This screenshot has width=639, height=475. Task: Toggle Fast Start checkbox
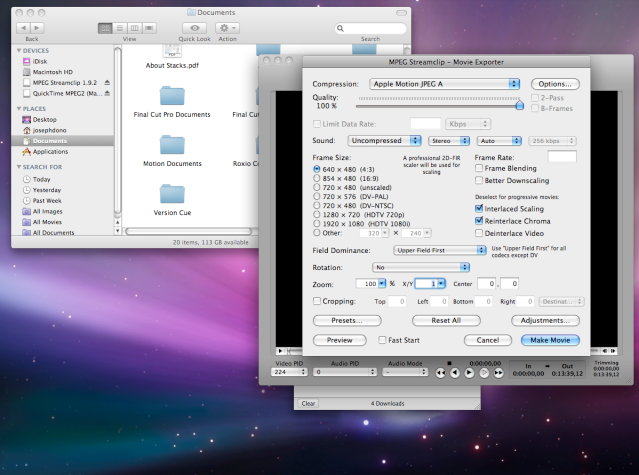(382, 340)
